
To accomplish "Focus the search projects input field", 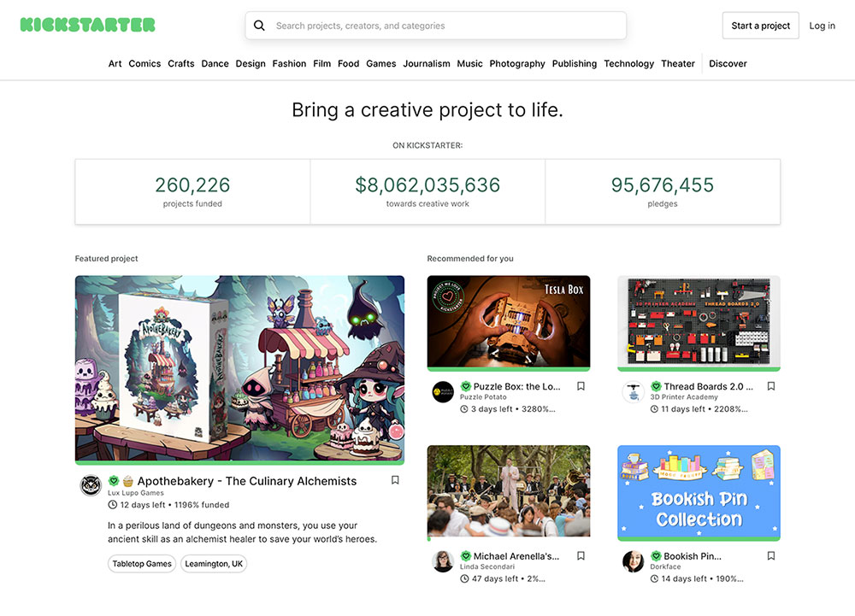I will tap(436, 26).
